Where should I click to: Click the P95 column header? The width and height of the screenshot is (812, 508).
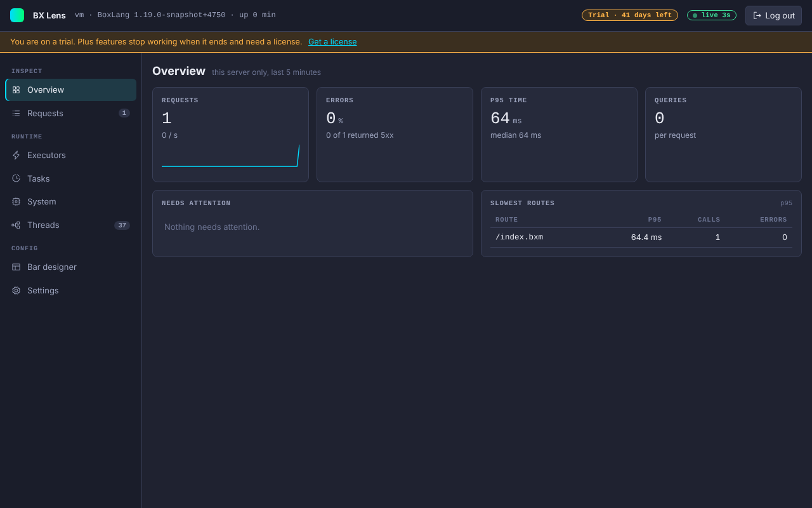click(655, 220)
